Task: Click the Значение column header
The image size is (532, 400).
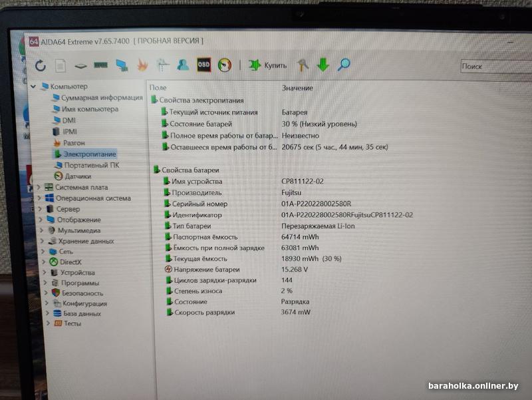Action: tap(297, 88)
